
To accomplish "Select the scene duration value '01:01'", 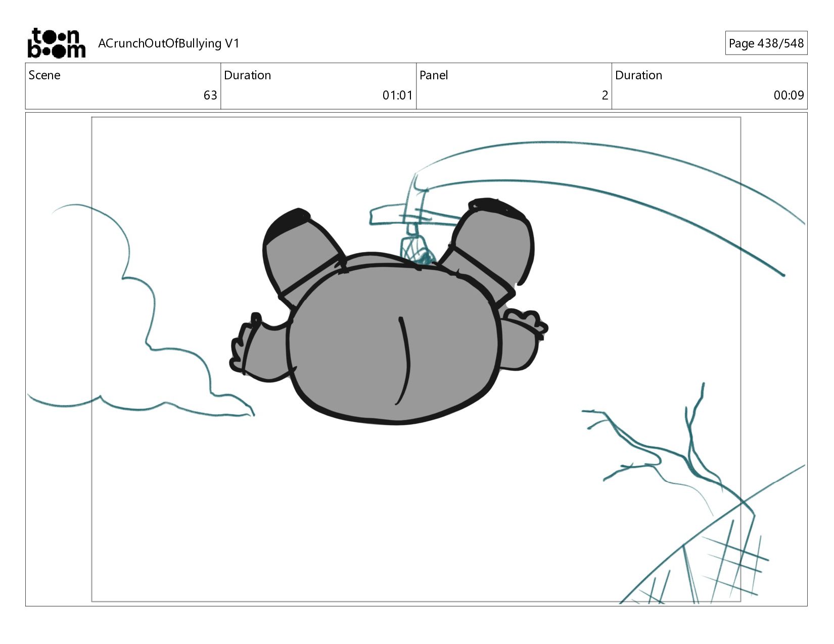I will tap(397, 95).
